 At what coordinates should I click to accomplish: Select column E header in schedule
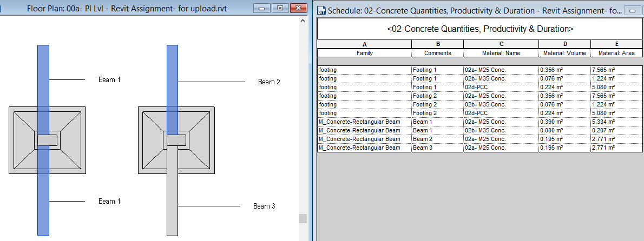click(617, 44)
